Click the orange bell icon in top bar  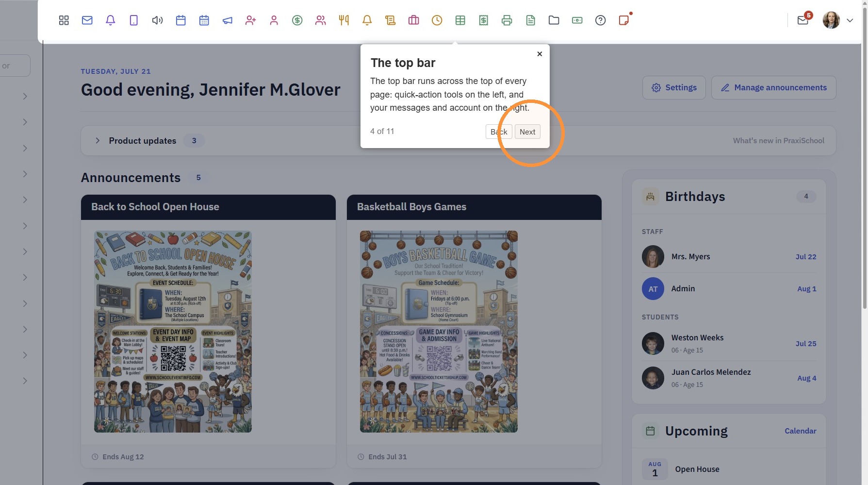tap(367, 20)
